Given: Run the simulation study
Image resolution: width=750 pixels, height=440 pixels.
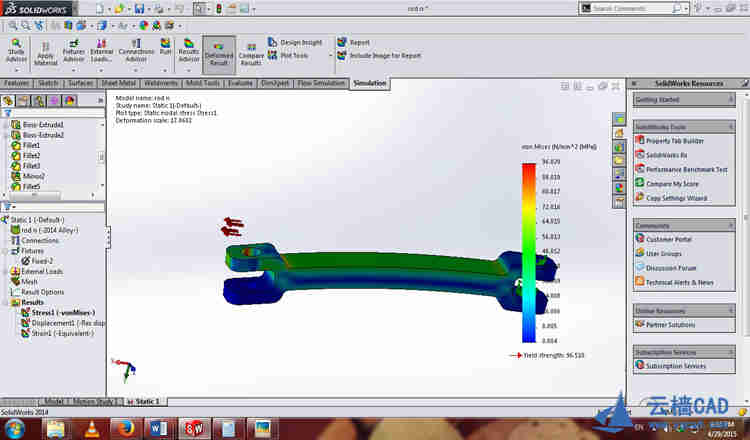Looking at the screenshot, I should point(165,47).
